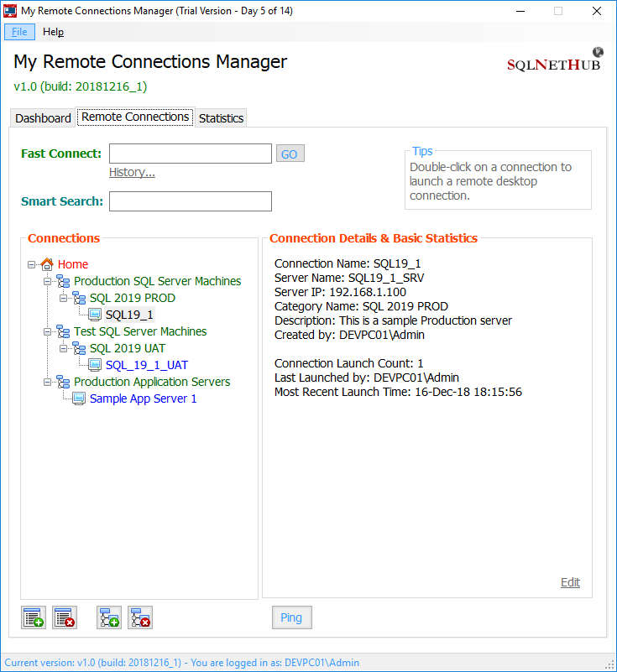
Task: Click the Home house icon in tree
Action: (47, 264)
